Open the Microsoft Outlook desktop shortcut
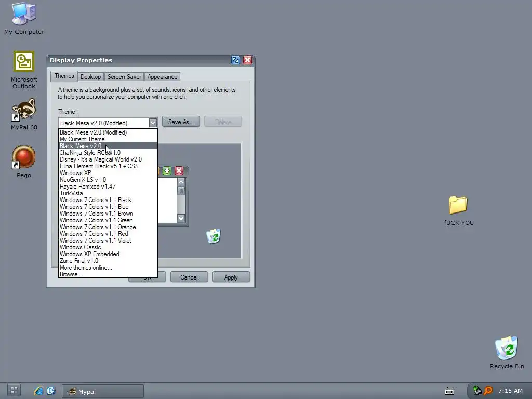Screen dimensions: 532x399 [x=24, y=70]
